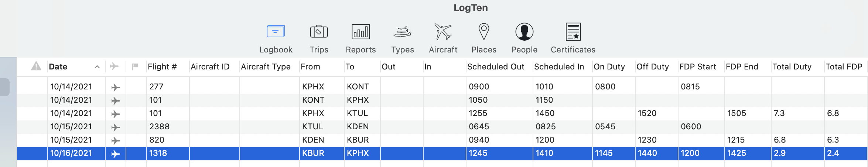This screenshot has width=868, height=167.
Task: Click the warning triangle column header
Action: coord(36,67)
